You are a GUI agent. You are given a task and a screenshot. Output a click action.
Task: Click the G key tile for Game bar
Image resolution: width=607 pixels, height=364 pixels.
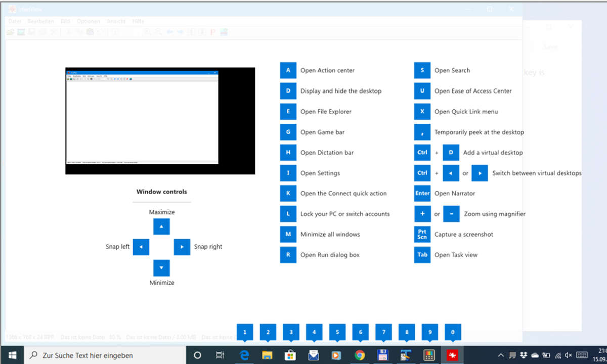[288, 132]
